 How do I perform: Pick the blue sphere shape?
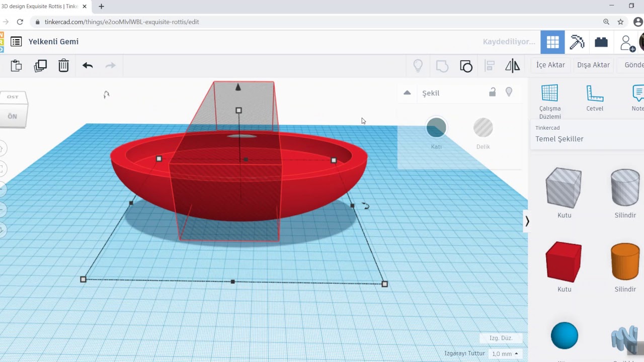pyautogui.click(x=565, y=336)
